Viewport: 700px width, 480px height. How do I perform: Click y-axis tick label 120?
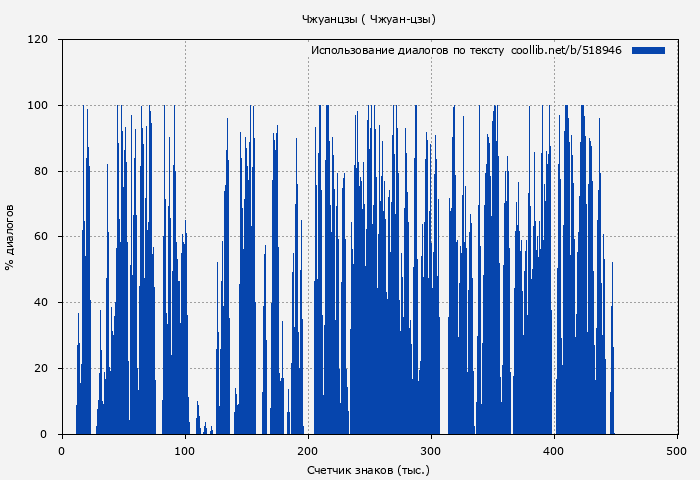[x=38, y=40]
